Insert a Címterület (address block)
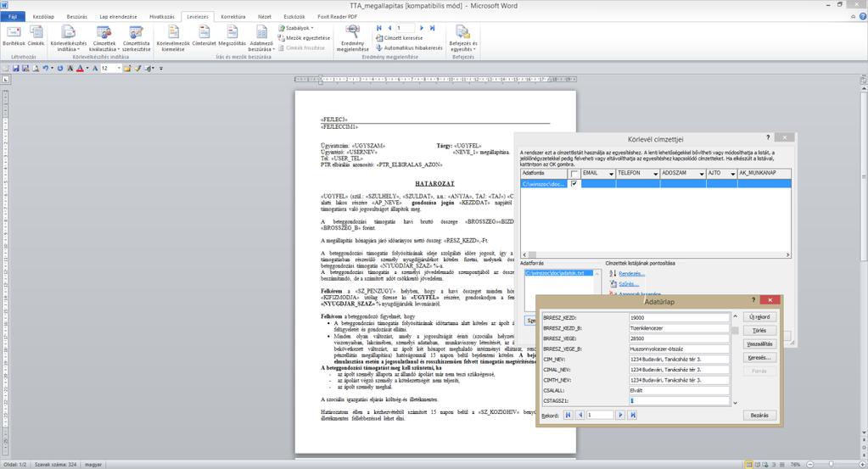Image resolution: width=868 pixels, height=469 pixels. [204, 36]
